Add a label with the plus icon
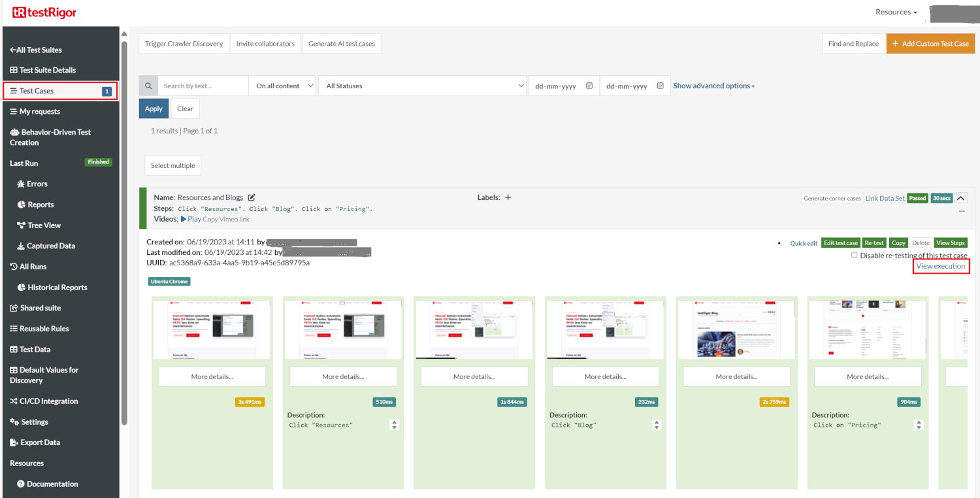Viewport: 980px width, 498px height. (508, 197)
